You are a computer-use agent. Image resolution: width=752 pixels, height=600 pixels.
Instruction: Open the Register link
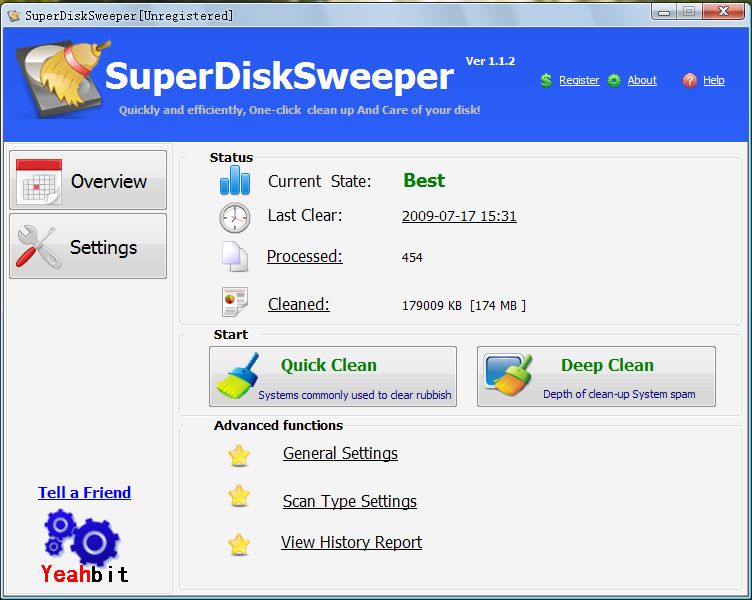click(x=579, y=80)
